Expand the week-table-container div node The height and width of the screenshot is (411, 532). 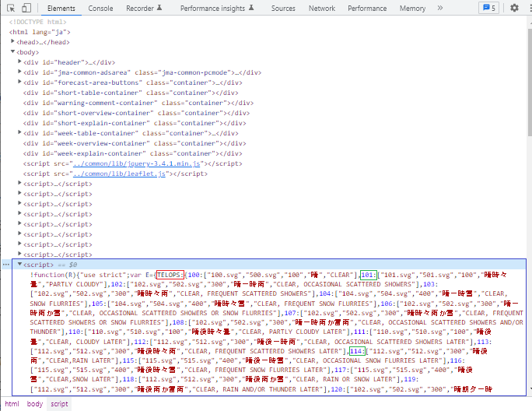click(19, 132)
